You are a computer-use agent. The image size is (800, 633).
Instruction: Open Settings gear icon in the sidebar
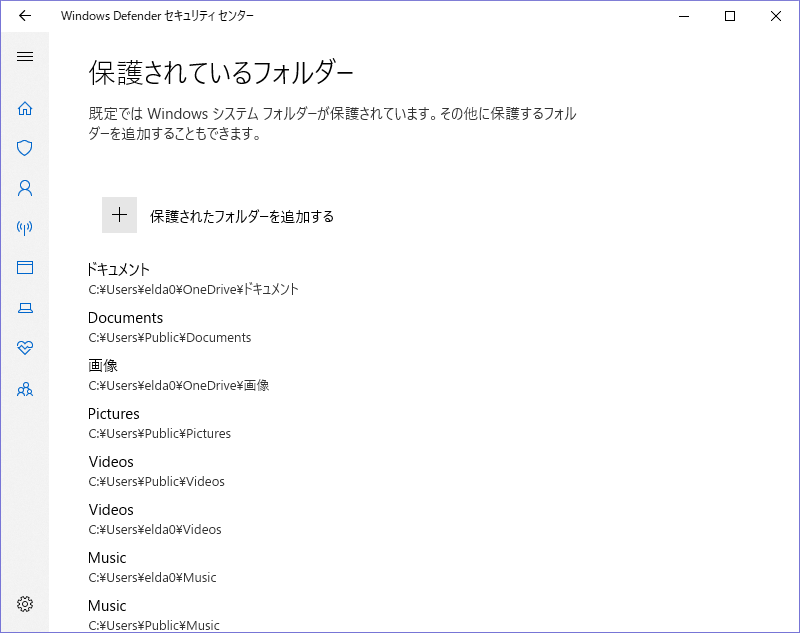tap(25, 604)
